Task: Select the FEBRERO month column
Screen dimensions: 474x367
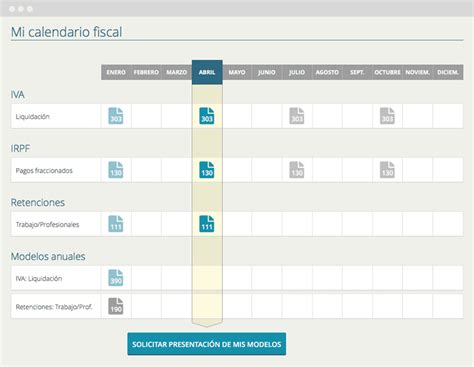Action: point(146,72)
